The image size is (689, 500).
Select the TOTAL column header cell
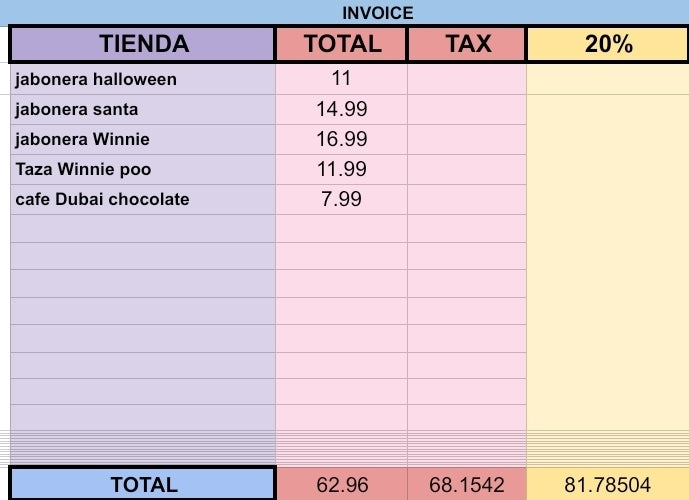tap(342, 44)
